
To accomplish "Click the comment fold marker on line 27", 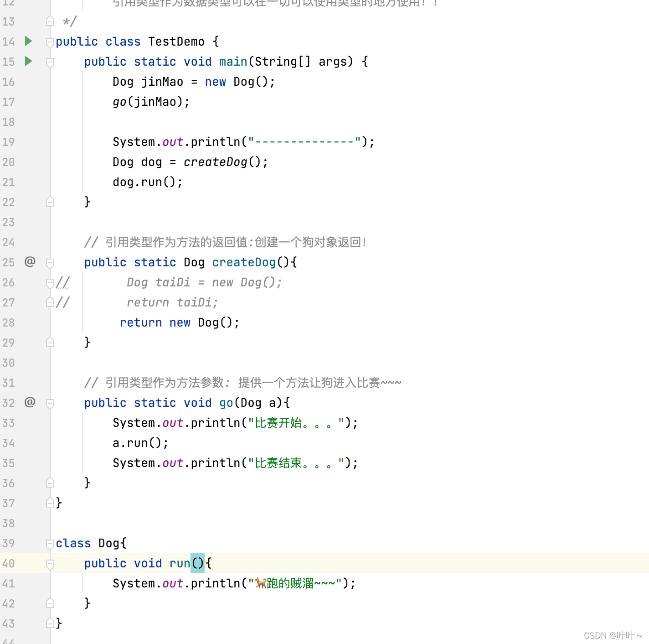I will (50, 301).
